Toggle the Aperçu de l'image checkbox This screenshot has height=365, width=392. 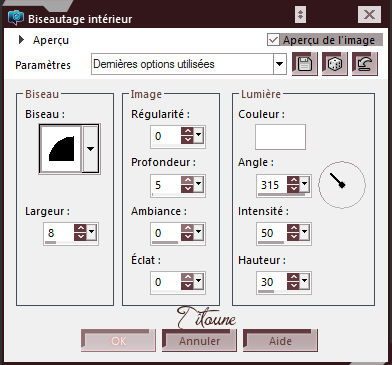click(273, 40)
